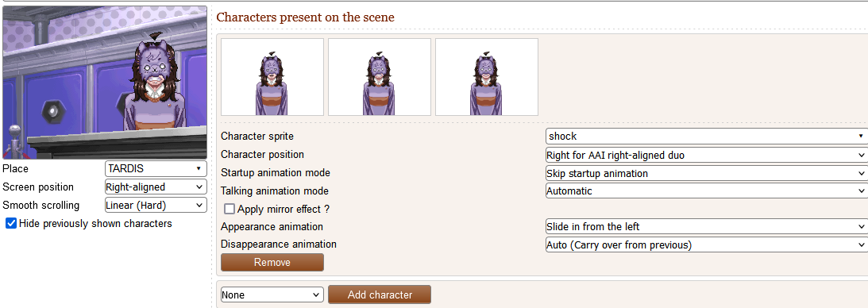Enable the Apply mirror effect checkbox
This screenshot has width=868, height=308.
point(230,209)
